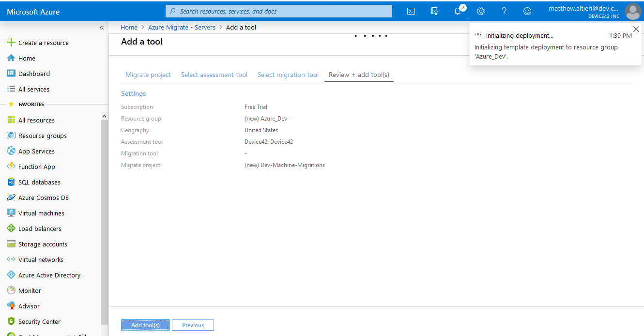Go back using the Previous button
The width and height of the screenshot is (644, 336).
tap(193, 325)
